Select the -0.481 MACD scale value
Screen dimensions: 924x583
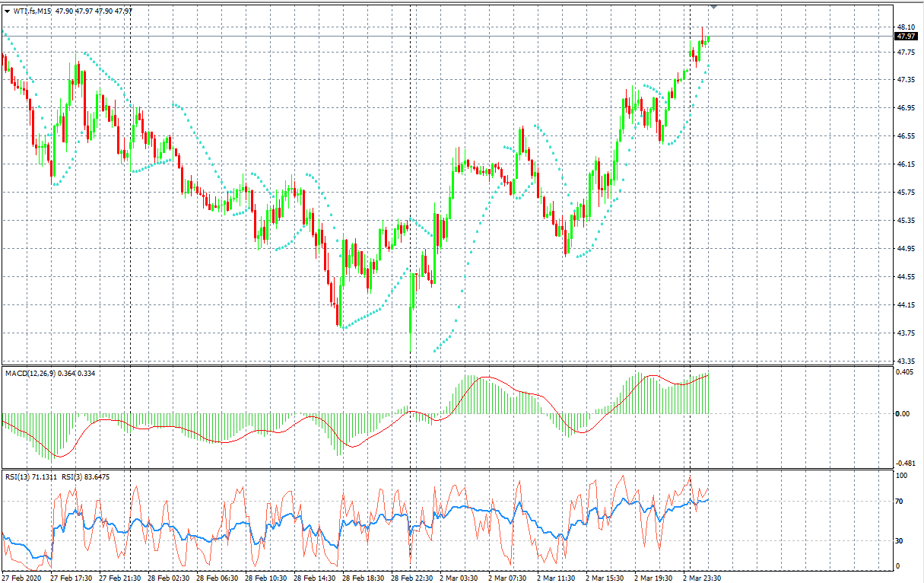905,463
